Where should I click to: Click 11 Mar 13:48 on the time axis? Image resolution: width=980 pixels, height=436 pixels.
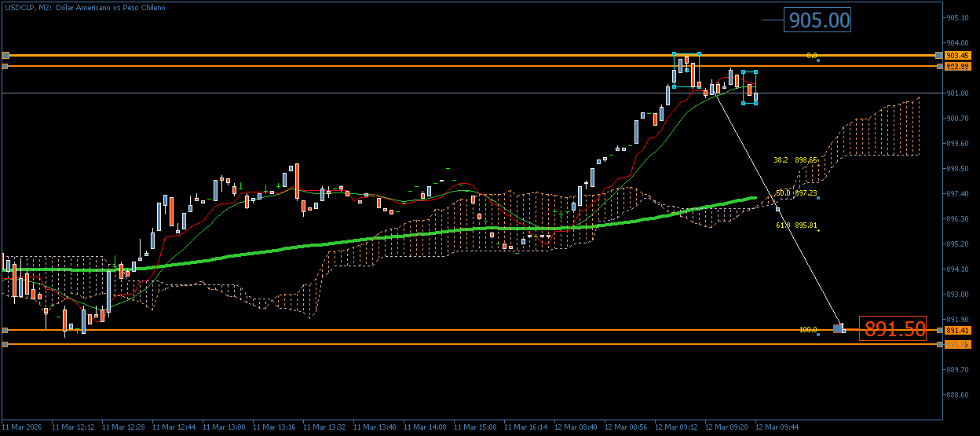375,427
